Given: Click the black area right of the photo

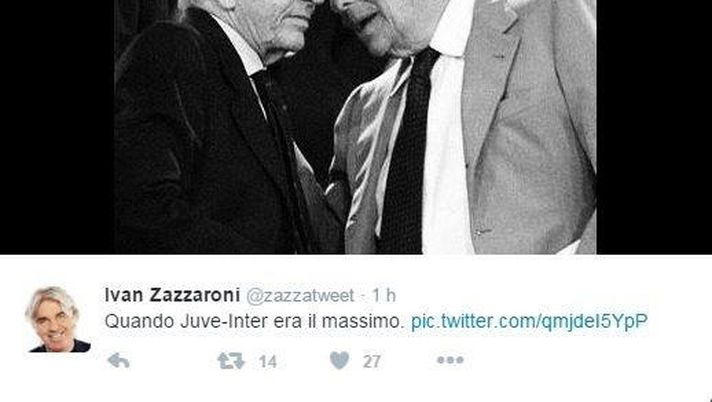Looking at the screenshot, I should click(x=654, y=127).
